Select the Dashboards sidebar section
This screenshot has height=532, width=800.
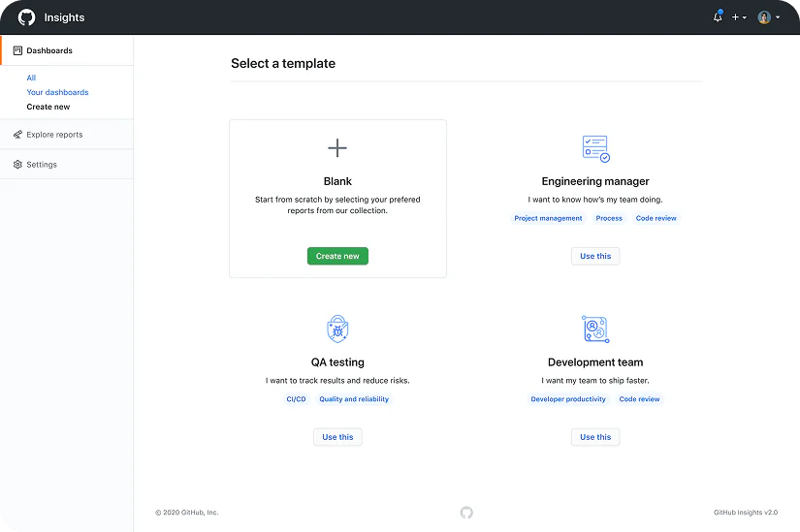coord(67,50)
